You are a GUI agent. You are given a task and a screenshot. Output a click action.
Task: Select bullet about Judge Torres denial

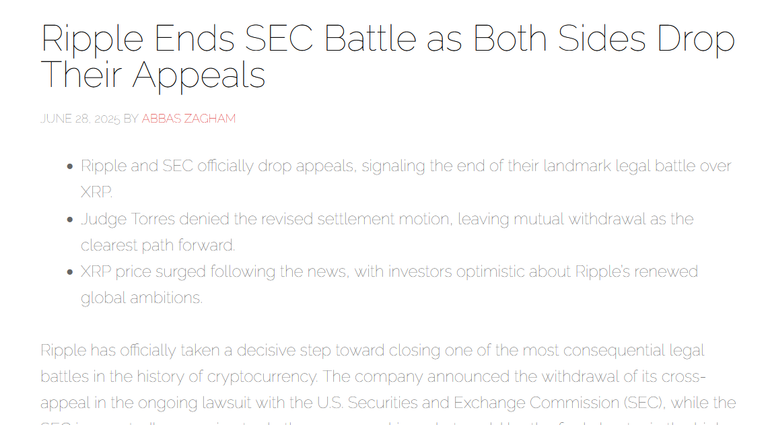point(387,232)
